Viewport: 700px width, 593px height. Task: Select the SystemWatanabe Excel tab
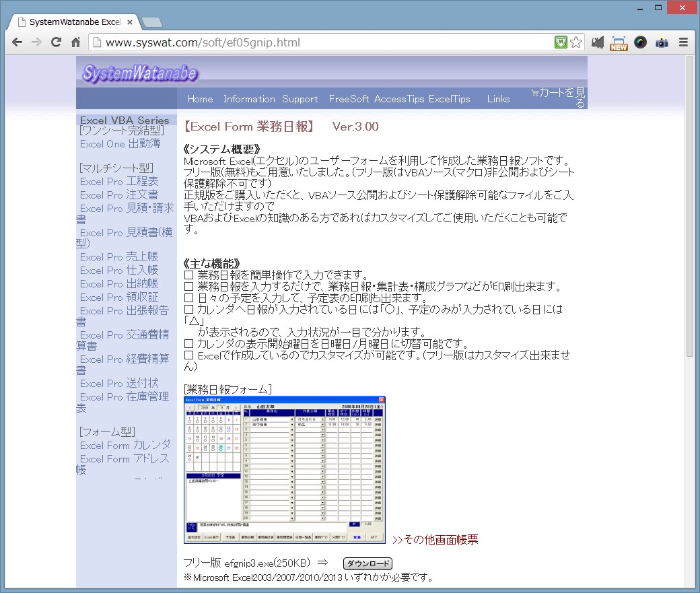75,22
